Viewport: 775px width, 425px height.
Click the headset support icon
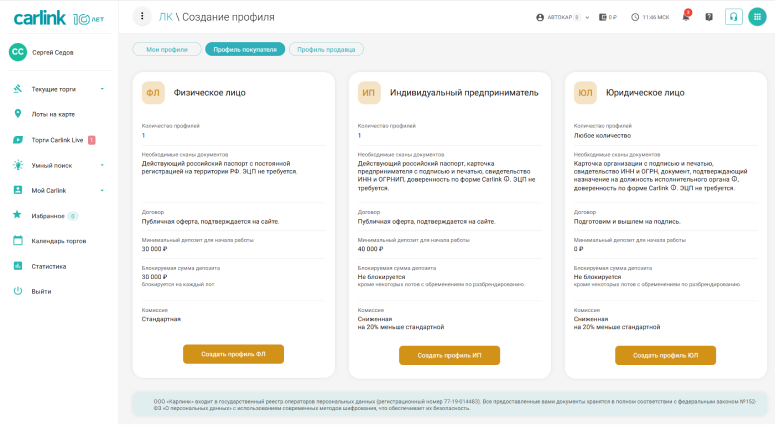[x=734, y=17]
